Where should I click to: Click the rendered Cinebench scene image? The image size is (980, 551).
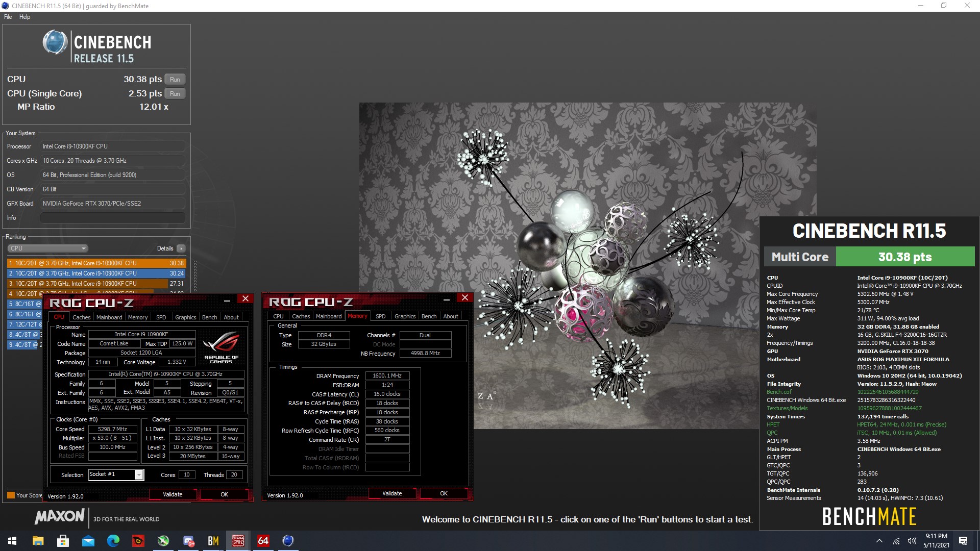click(x=587, y=265)
